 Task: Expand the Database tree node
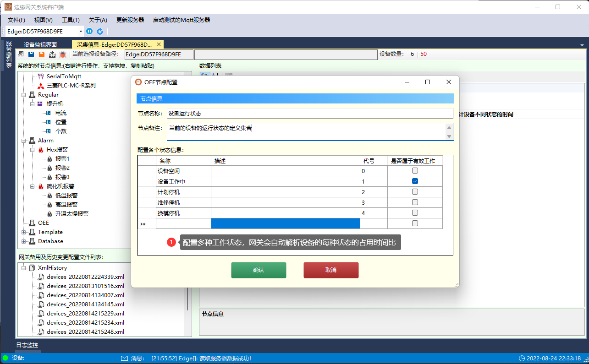point(24,241)
